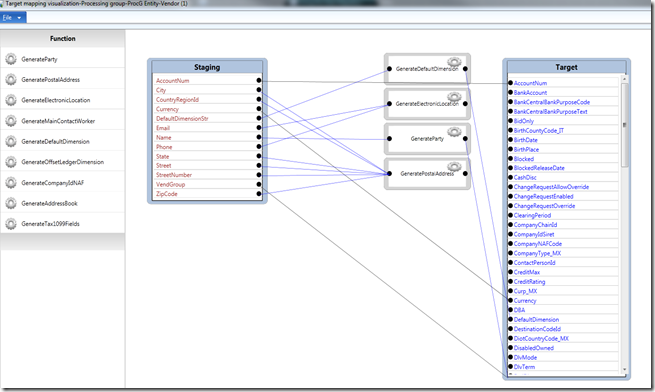This screenshot has width=655, height=392.
Task: Click the Target list scrollbar thumb
Action: [x=625, y=125]
